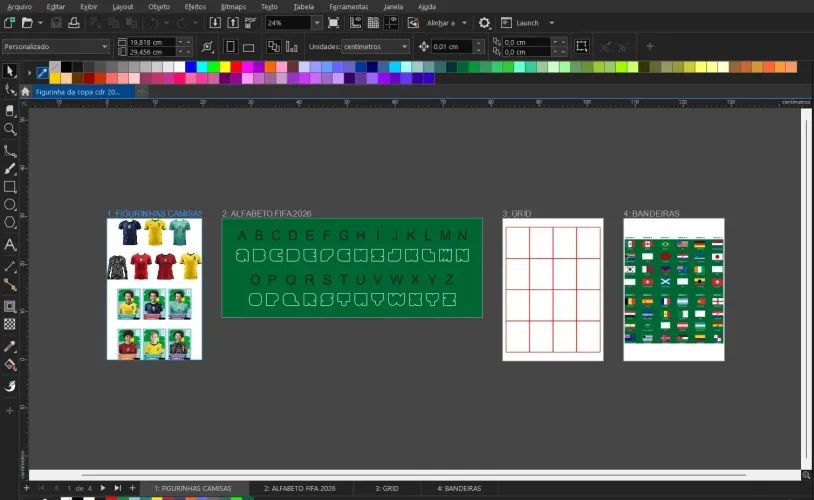Open the Arquivo menu
Screen dimensions: 814x500
[x=19, y=7]
